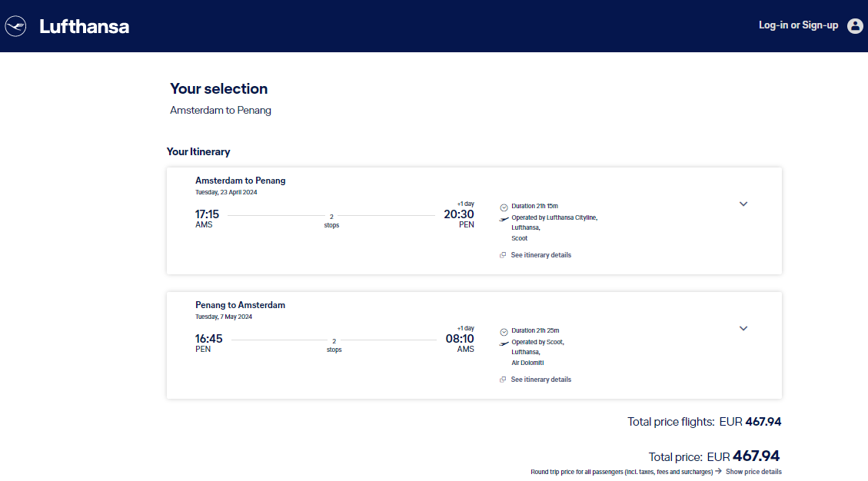Screen dimensions: 868x481
Task: Show price details link
Action: tap(753, 472)
